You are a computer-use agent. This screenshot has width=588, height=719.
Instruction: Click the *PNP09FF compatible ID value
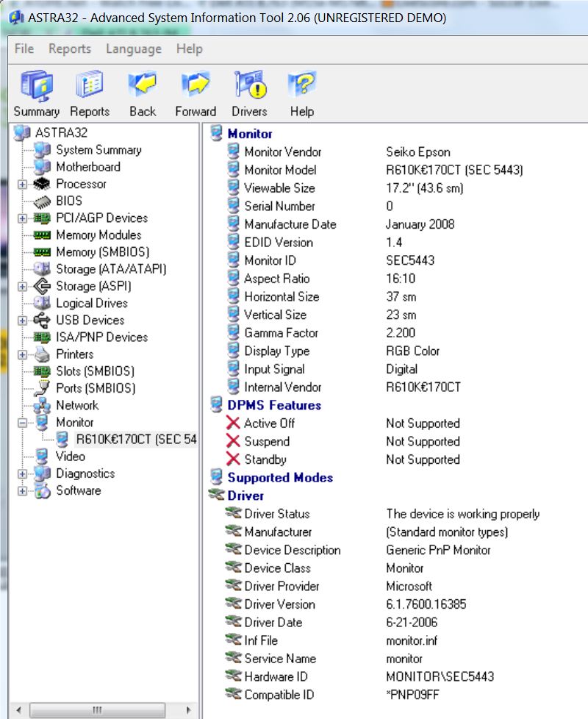(412, 695)
